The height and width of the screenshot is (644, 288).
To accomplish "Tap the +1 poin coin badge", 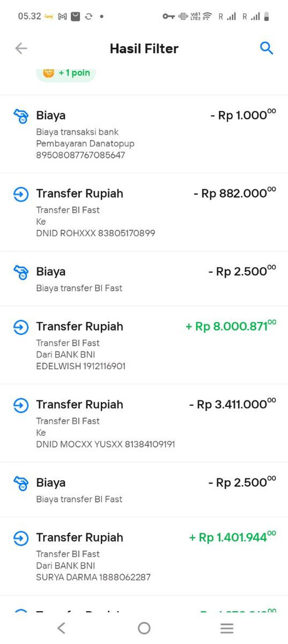I will point(66,73).
